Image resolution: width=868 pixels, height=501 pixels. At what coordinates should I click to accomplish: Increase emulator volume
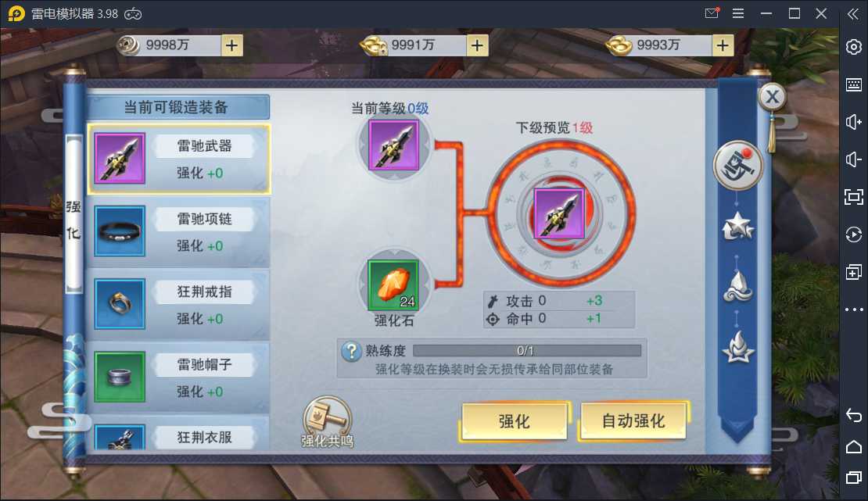[854, 122]
